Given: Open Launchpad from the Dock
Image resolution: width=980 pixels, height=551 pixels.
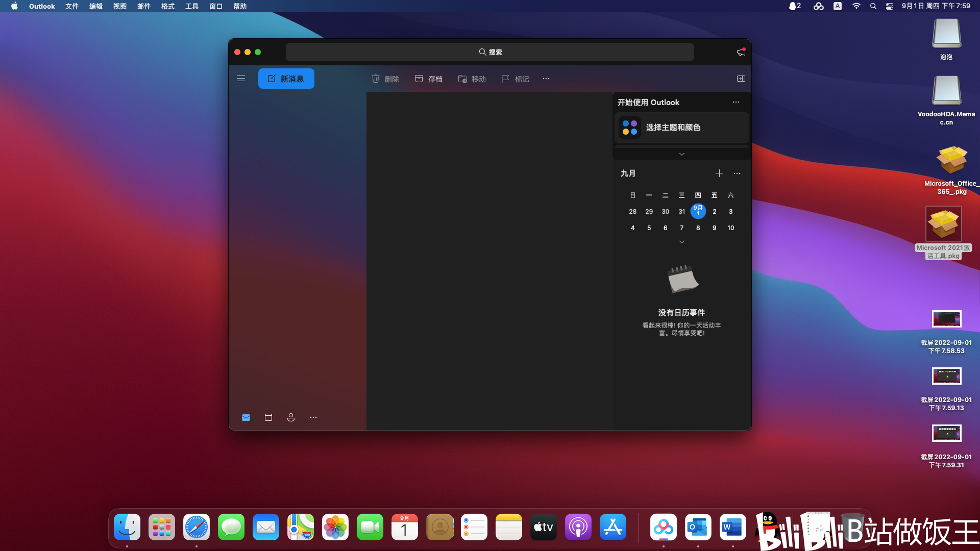Looking at the screenshot, I should click(162, 527).
